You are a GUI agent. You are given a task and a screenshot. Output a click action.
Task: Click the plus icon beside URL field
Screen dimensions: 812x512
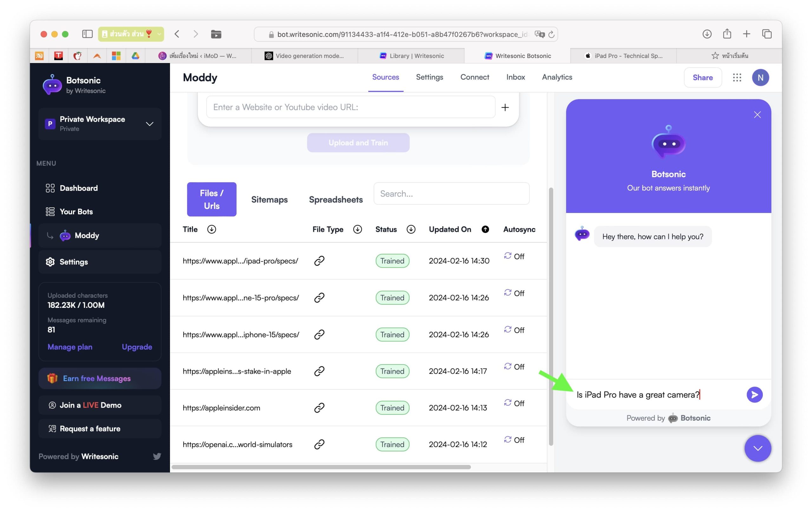[x=505, y=107]
